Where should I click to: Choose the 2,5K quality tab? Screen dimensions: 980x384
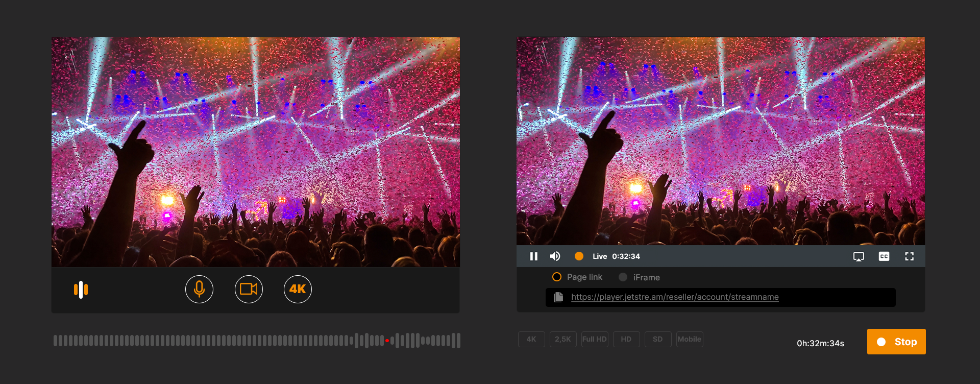(x=563, y=339)
